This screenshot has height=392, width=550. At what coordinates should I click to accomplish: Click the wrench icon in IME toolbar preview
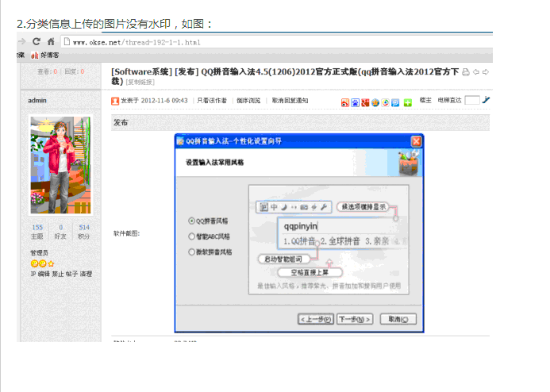click(x=324, y=207)
